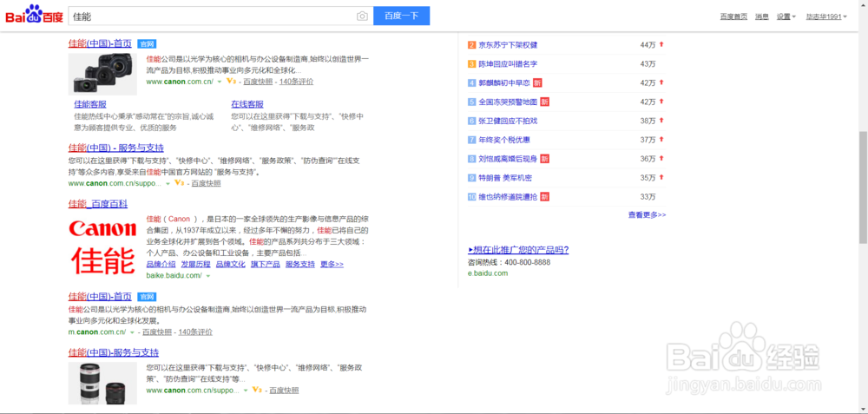The image size is (868, 414).
Task: Expand the 设置 dropdown menu
Action: pyautogui.click(x=786, y=16)
